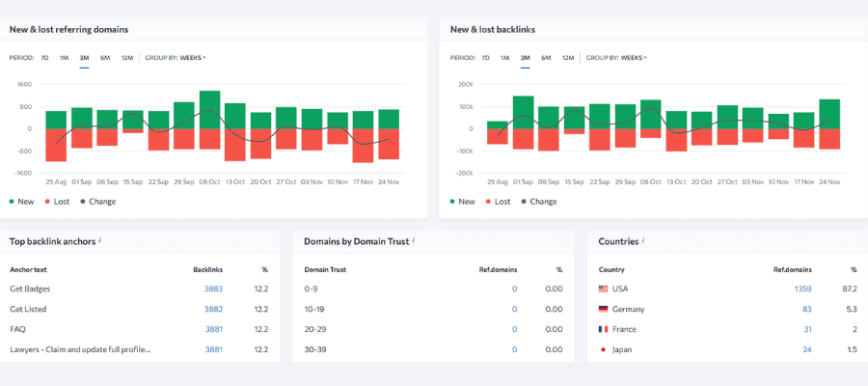Click the 06 Oct bar in referring domains chart
Viewport: 868px width, 386px height.
(209, 120)
